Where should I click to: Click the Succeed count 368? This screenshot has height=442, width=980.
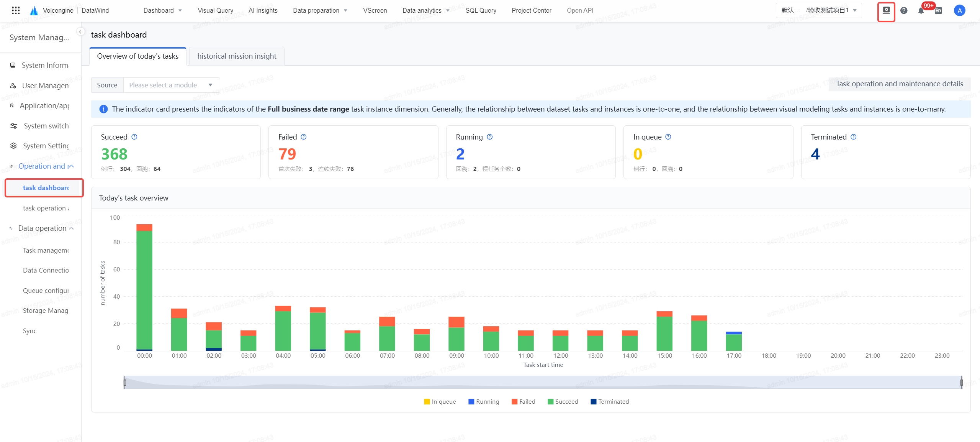coord(114,154)
